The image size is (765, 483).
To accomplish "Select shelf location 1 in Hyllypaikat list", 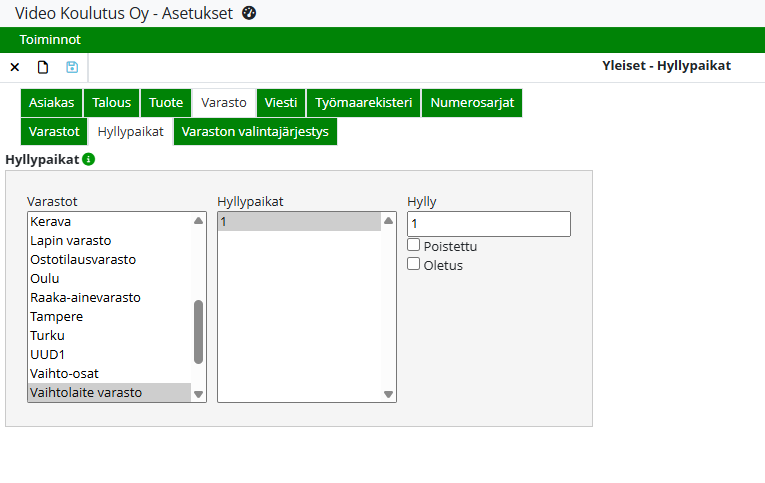I will tap(298, 222).
